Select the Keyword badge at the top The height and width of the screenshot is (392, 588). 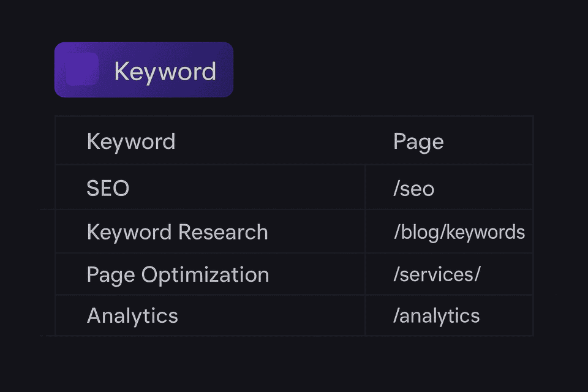[144, 69]
